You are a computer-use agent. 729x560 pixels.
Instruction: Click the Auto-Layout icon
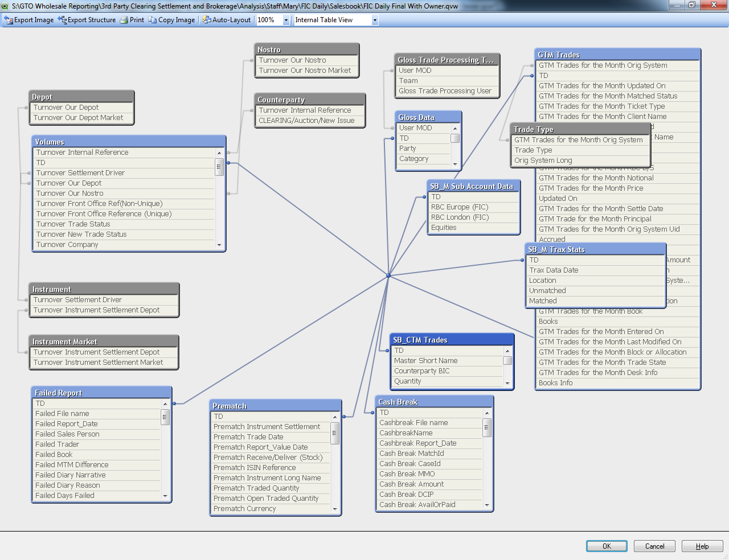coord(207,20)
